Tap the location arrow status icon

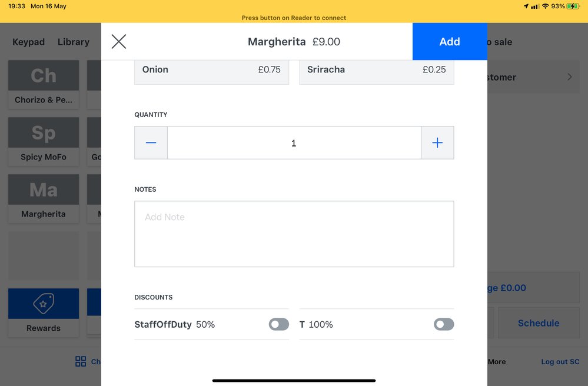pyautogui.click(x=526, y=6)
